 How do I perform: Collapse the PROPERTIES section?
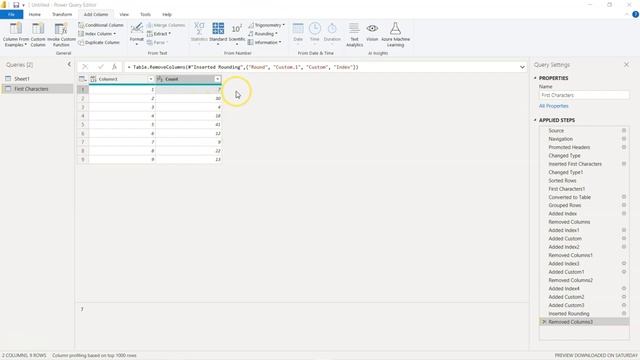point(535,78)
